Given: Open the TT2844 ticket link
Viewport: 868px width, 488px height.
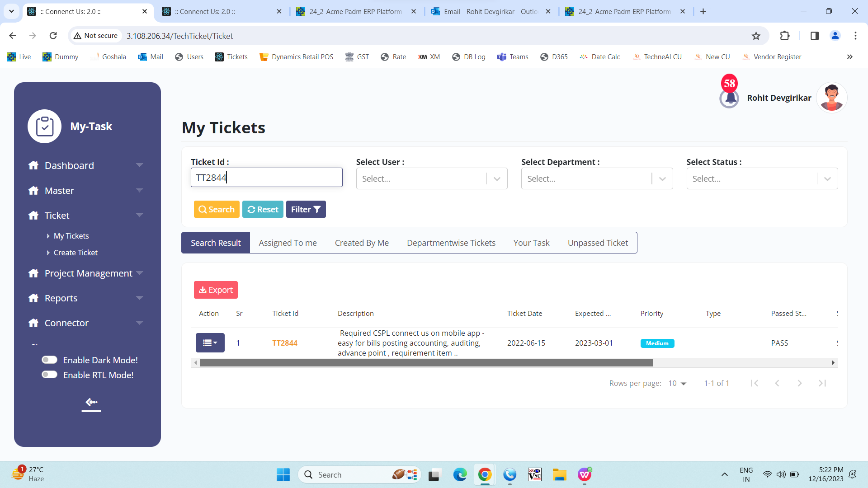Looking at the screenshot, I should [x=285, y=343].
